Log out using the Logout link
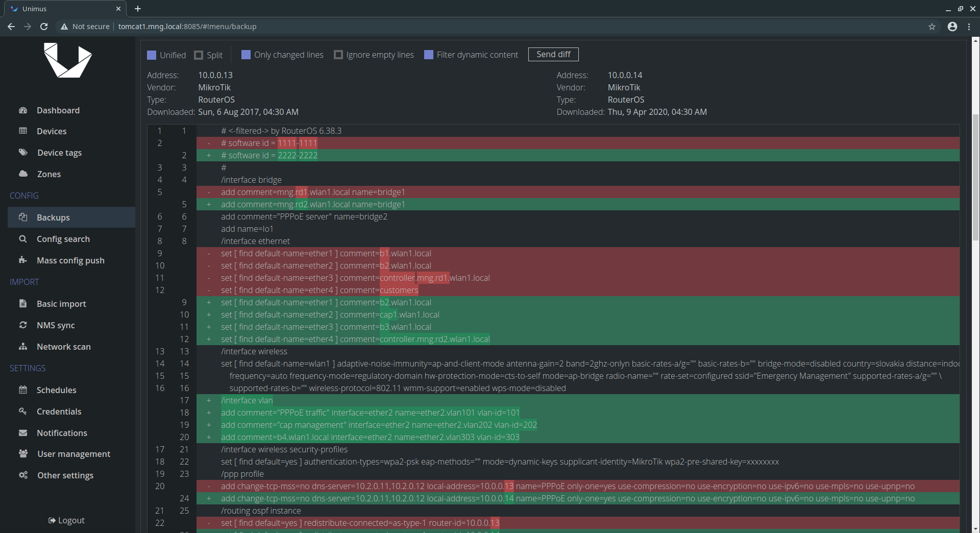 tap(66, 520)
